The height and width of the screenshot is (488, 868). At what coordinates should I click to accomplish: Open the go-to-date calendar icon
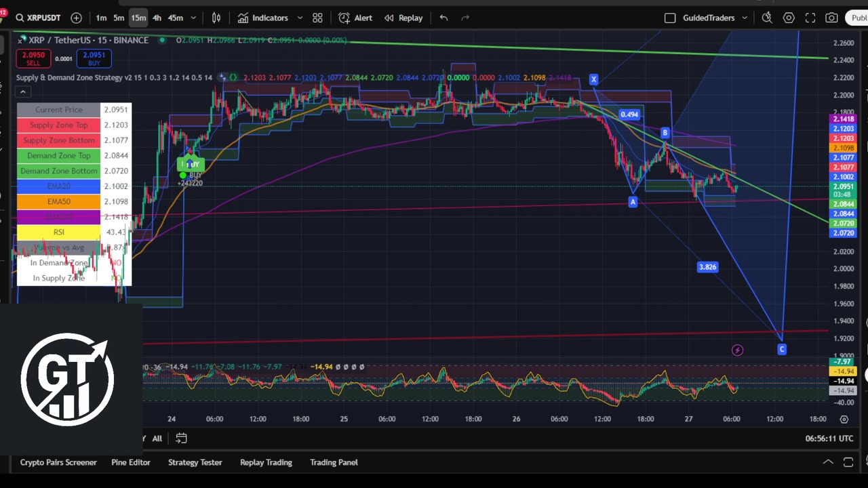tap(181, 439)
